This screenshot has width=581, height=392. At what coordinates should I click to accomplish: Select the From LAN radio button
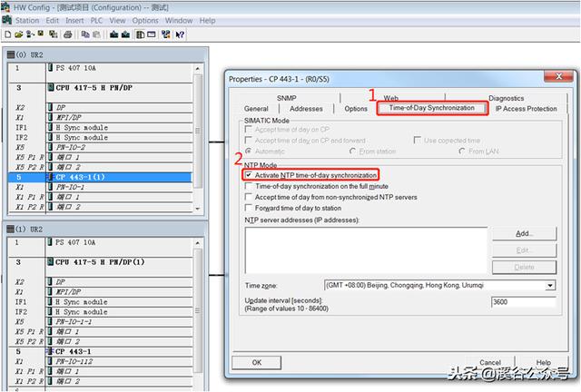[x=462, y=152]
